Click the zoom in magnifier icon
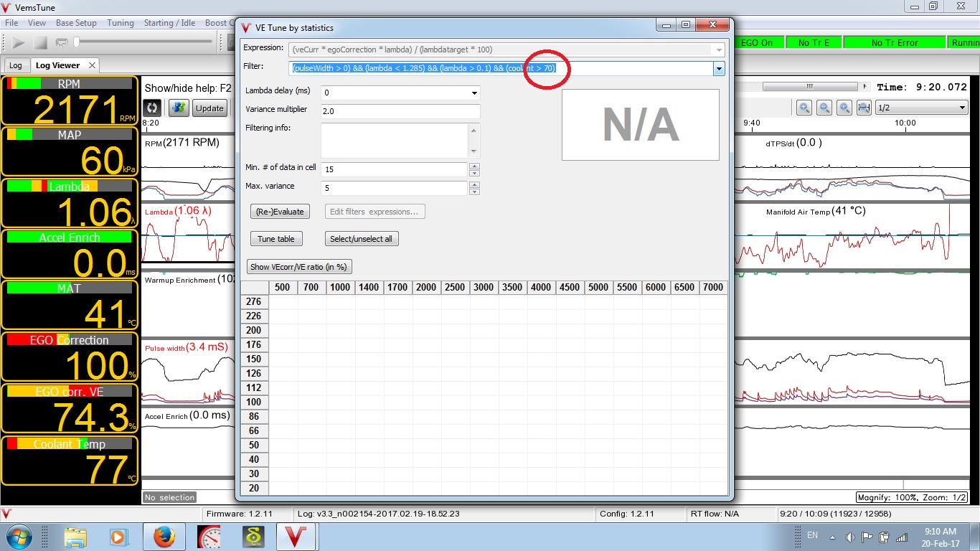This screenshot has height=551, width=980. (804, 108)
